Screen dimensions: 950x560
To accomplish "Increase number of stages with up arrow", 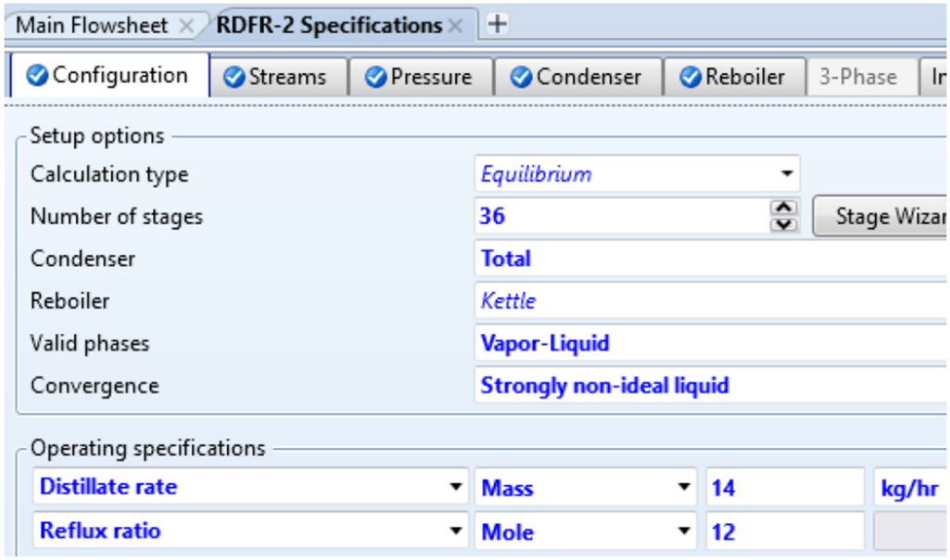I will [783, 207].
